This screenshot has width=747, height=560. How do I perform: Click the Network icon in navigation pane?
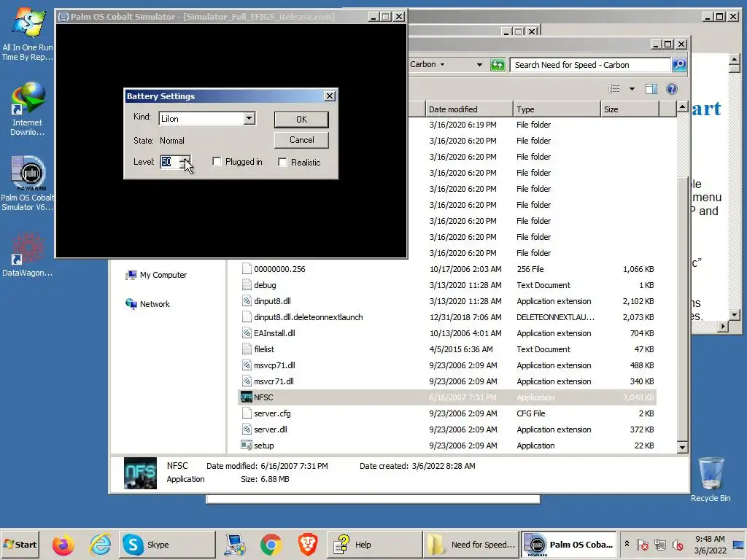point(131,304)
